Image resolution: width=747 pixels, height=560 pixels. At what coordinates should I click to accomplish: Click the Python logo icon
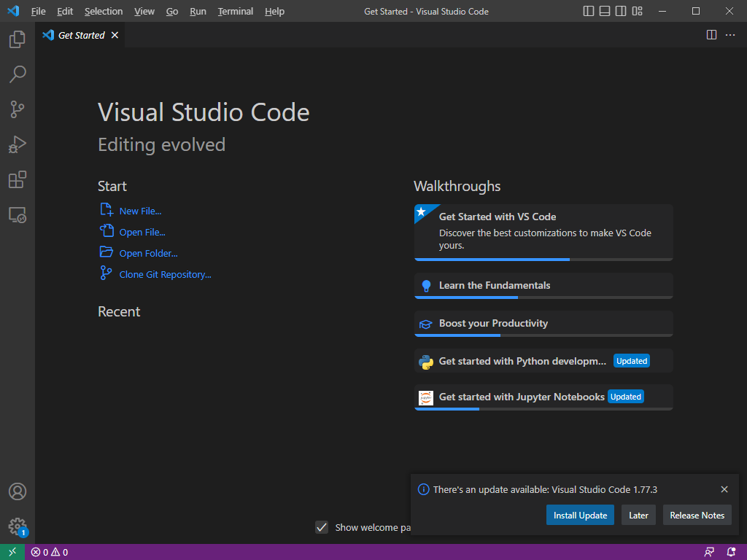(426, 362)
